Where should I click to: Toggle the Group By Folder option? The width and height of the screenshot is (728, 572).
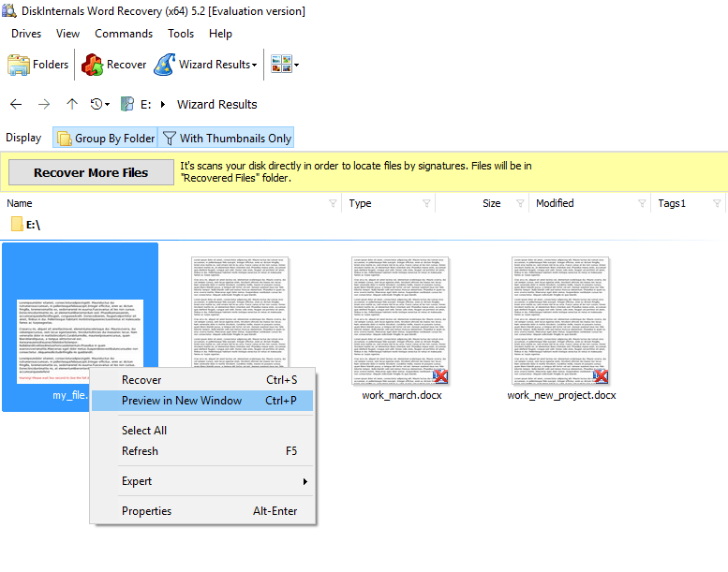[105, 139]
